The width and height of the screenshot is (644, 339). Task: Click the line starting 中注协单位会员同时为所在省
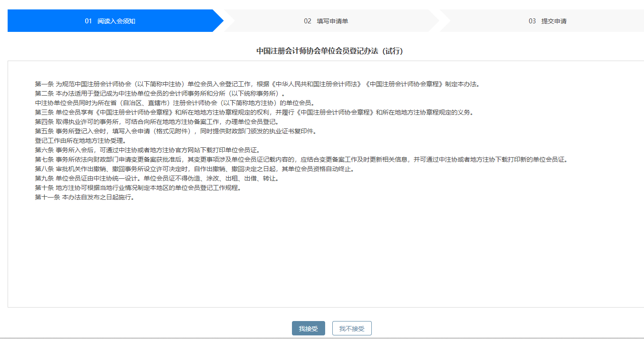(175, 103)
